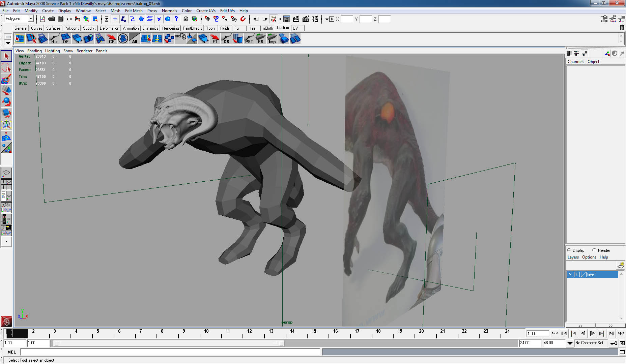Select the Universal Manipulator tool

6,125
